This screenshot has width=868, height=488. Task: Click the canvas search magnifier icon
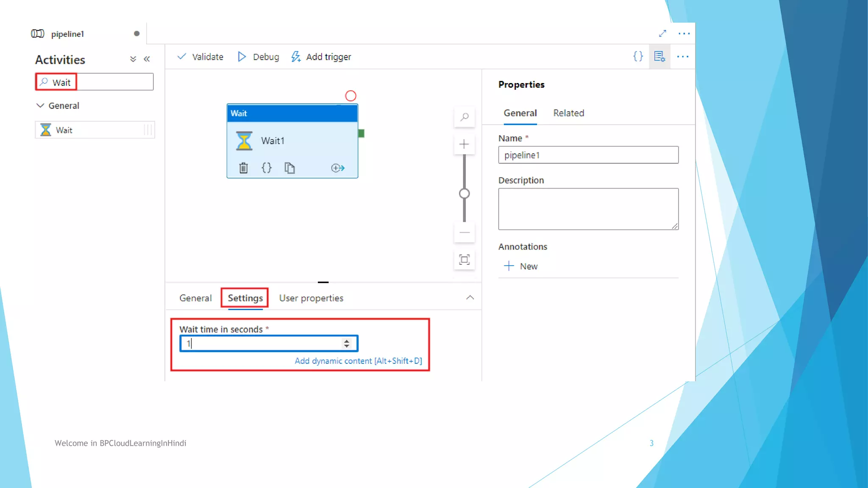click(465, 117)
